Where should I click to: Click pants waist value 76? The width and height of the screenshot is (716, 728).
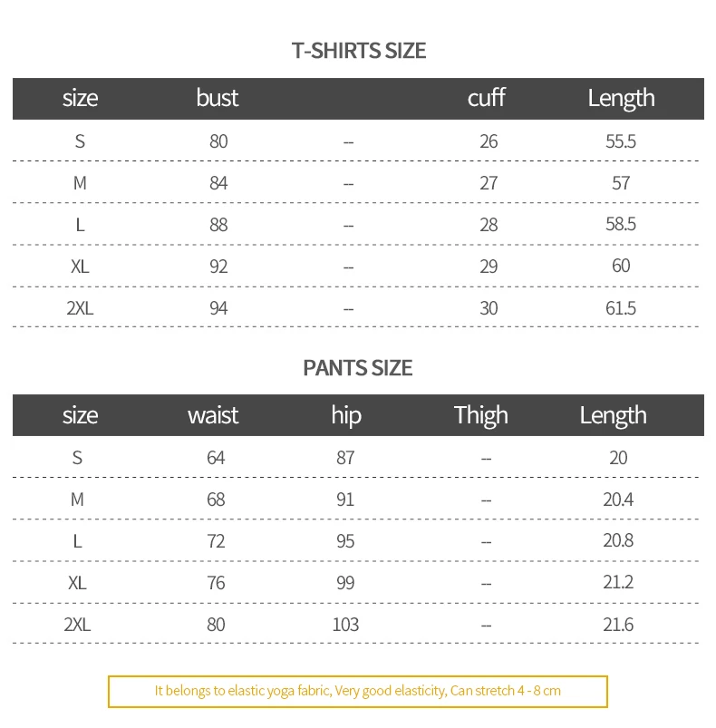(216, 583)
